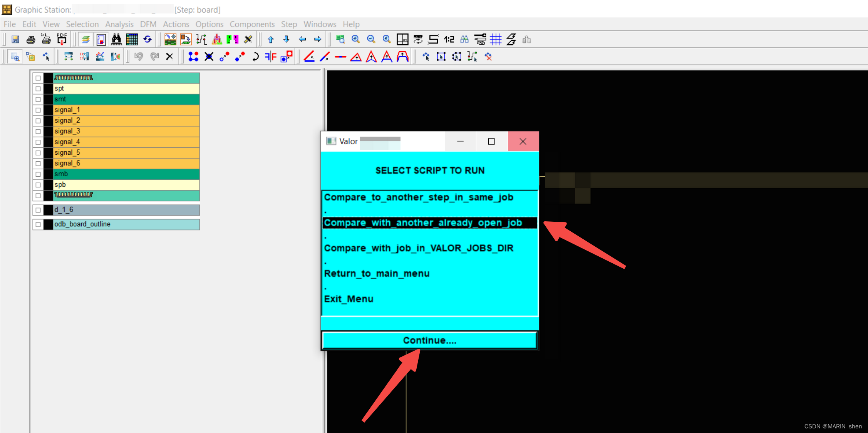Click the Save icon in the toolbar
Image resolution: width=868 pixels, height=433 pixels.
coord(15,39)
